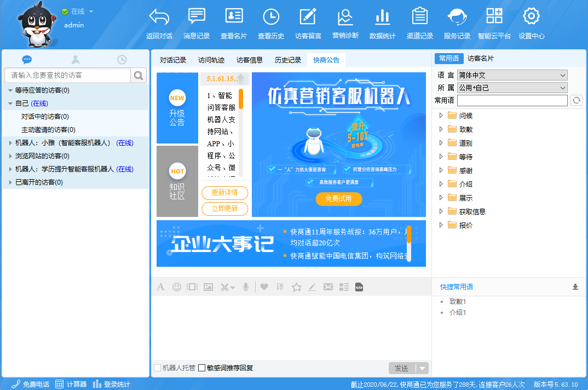Open 数据统计 from the top toolbar
This screenshot has width=588, height=390.
(382, 24)
